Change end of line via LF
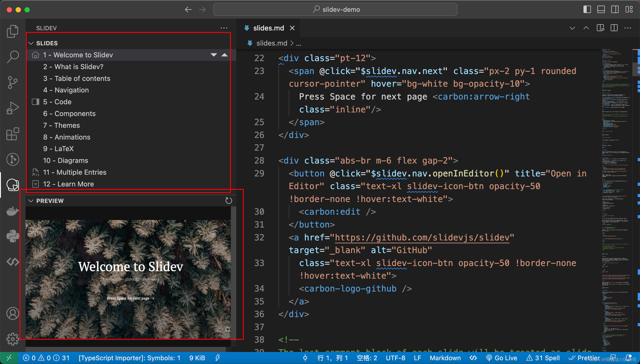Viewport: 640px width, 364px height. [417, 358]
